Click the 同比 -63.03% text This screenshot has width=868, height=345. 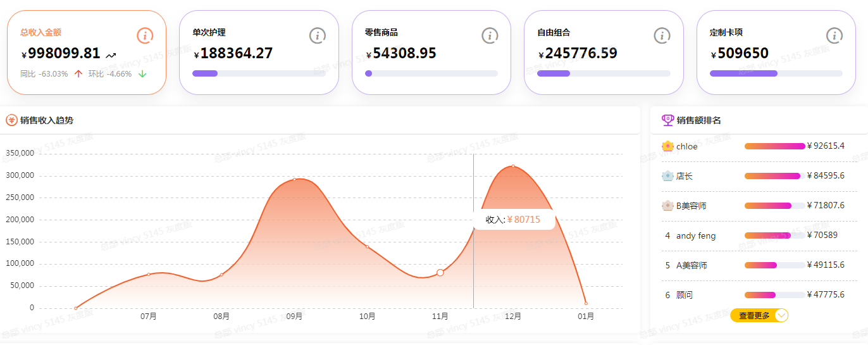pos(44,74)
